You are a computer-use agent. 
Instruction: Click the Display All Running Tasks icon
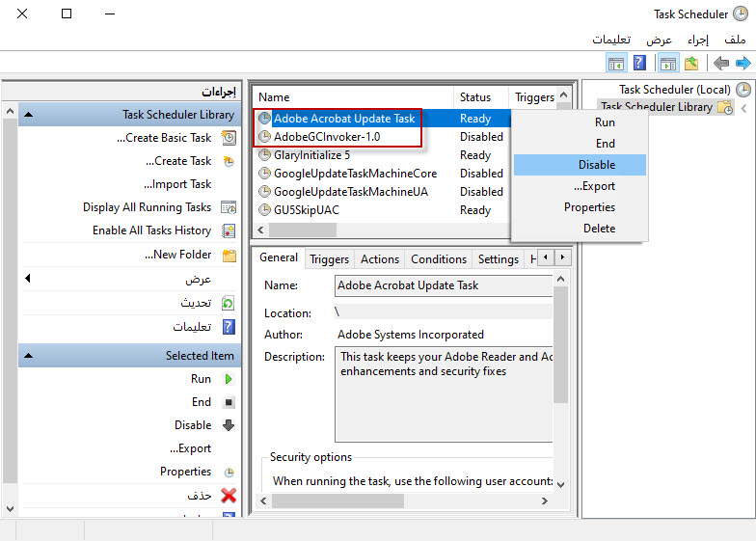click(x=229, y=207)
